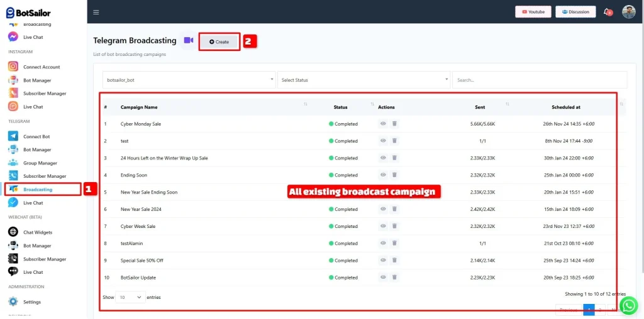Delete the New Year Sale 2024 campaign
Image resolution: width=644 pixels, height=319 pixels.
[x=394, y=209]
